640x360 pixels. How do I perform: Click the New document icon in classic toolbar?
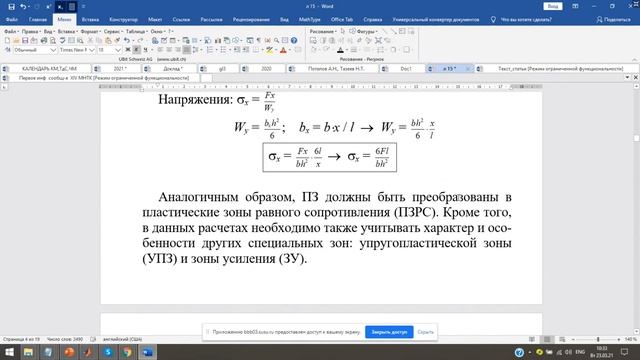tap(7, 40)
